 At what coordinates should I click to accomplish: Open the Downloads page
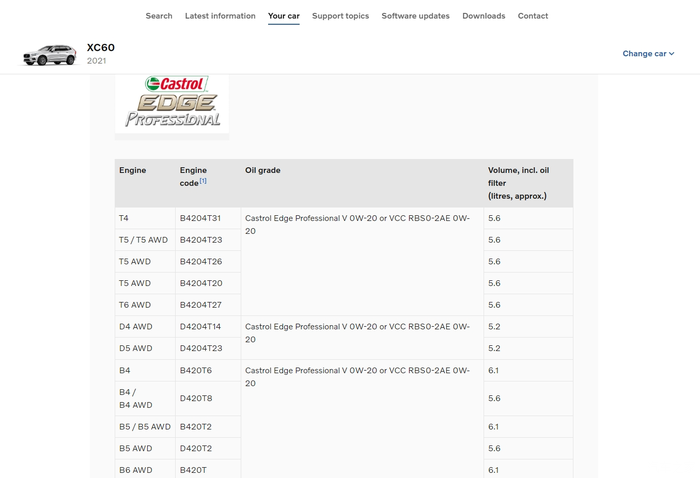(483, 16)
